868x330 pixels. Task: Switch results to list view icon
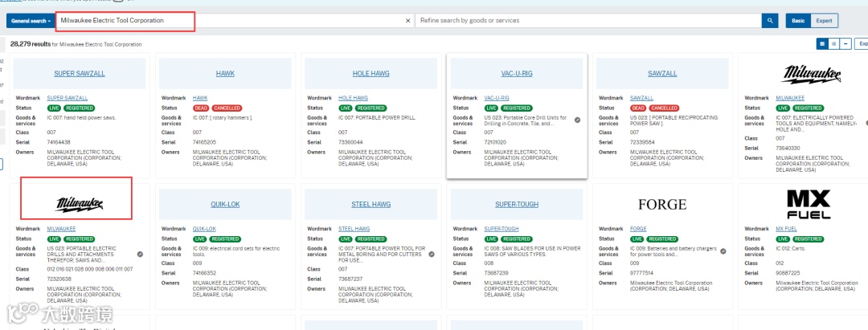coord(833,43)
